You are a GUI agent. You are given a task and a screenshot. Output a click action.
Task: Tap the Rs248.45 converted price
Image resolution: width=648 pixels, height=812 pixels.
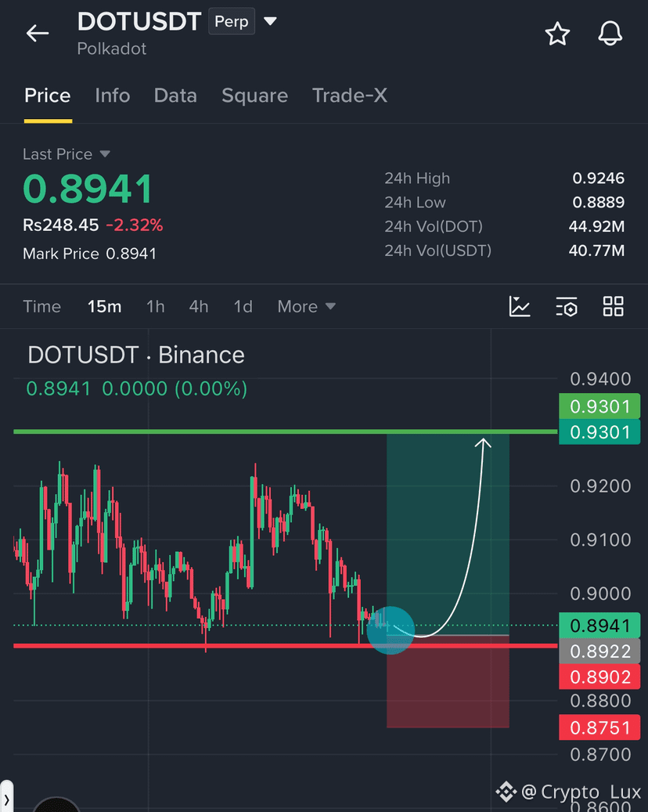click(60, 226)
